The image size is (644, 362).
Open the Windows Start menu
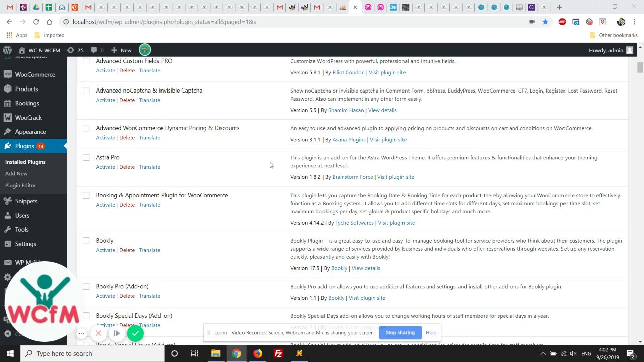(10, 353)
